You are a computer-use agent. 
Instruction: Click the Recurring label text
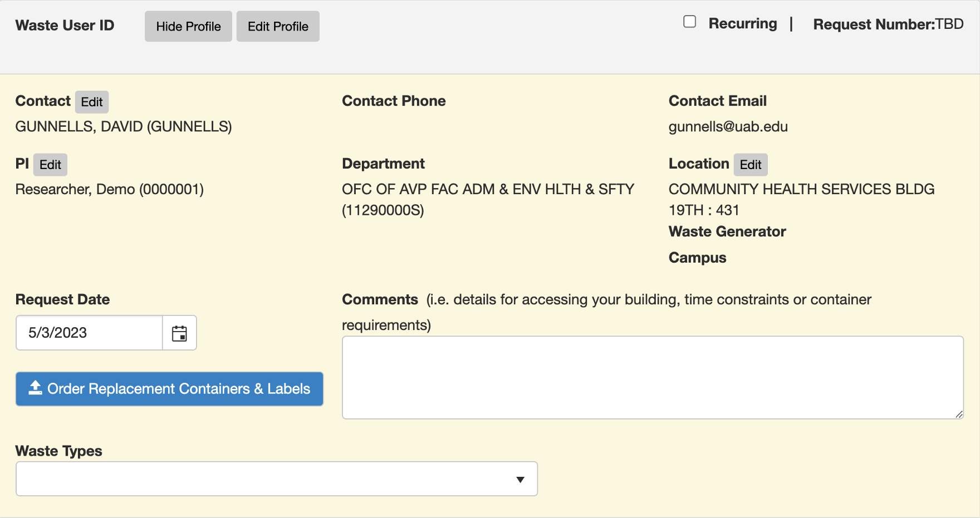point(742,23)
